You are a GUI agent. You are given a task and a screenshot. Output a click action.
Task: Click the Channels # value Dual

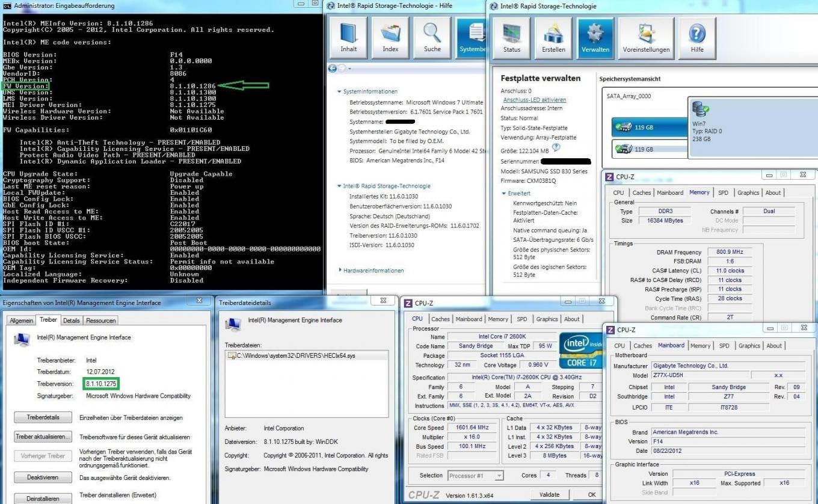(x=769, y=211)
